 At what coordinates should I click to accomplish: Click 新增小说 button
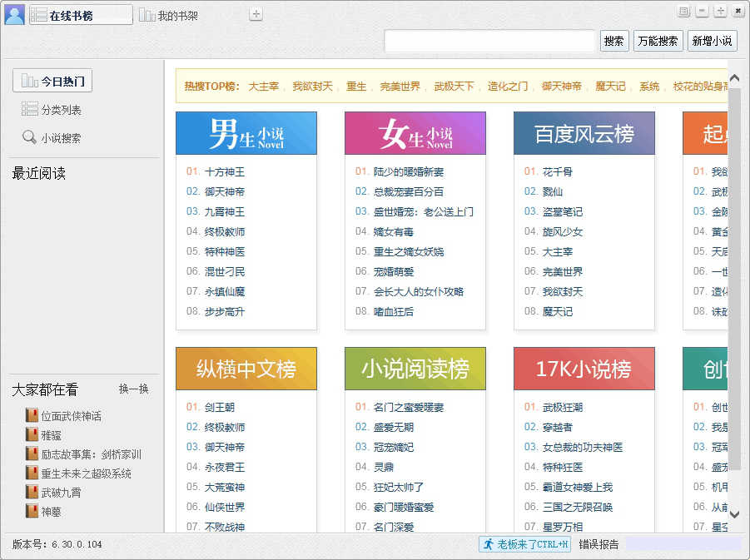[x=712, y=41]
